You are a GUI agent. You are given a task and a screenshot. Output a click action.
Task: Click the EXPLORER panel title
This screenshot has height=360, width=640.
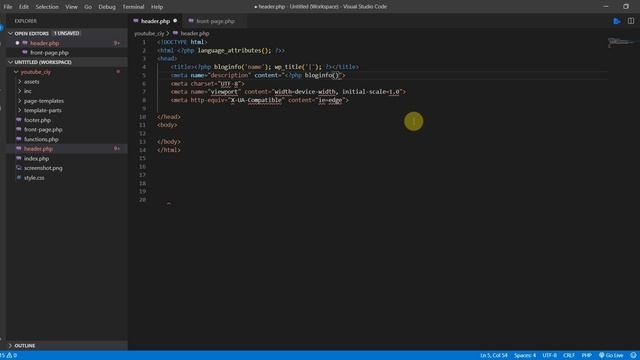point(25,21)
